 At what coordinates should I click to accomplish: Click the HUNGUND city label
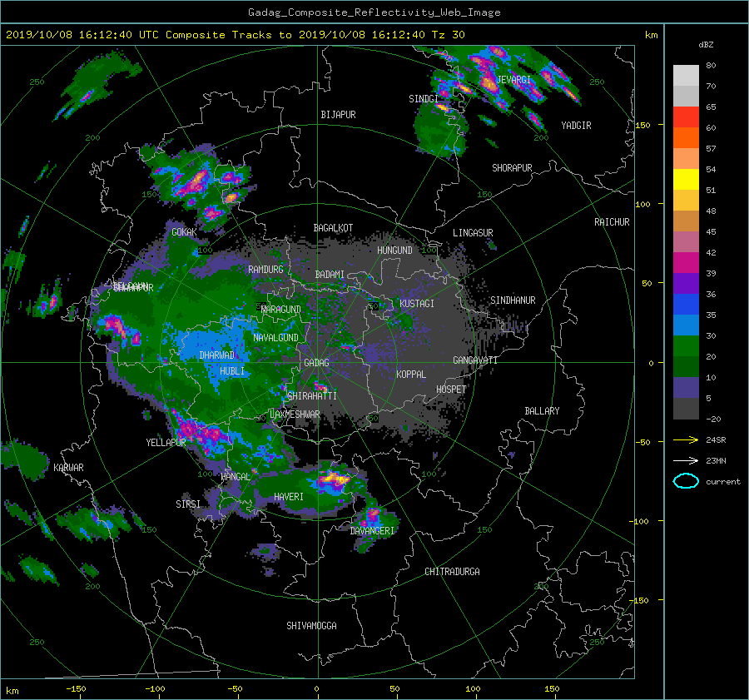[x=394, y=250]
